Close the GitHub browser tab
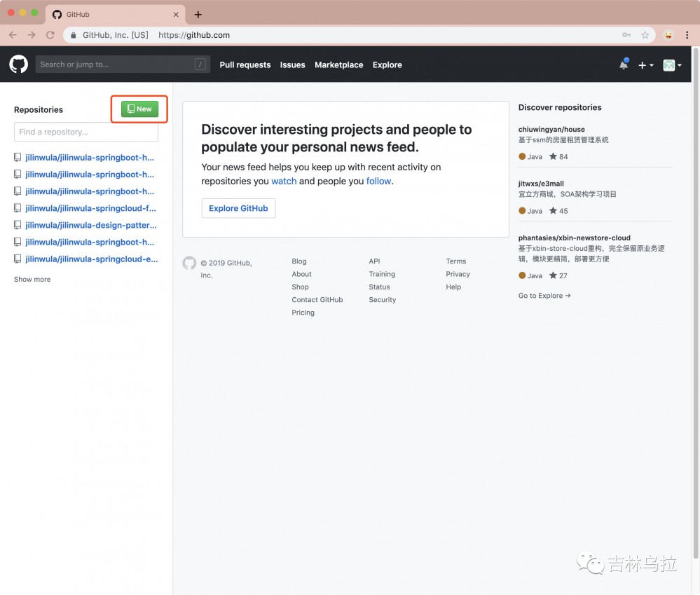 [x=176, y=15]
